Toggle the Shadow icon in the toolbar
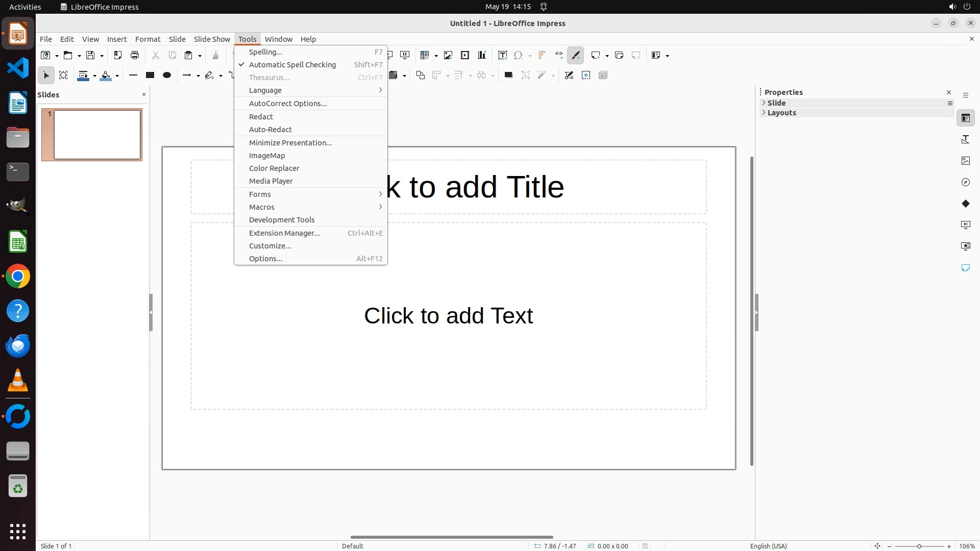The height and width of the screenshot is (551, 980). tap(508, 76)
